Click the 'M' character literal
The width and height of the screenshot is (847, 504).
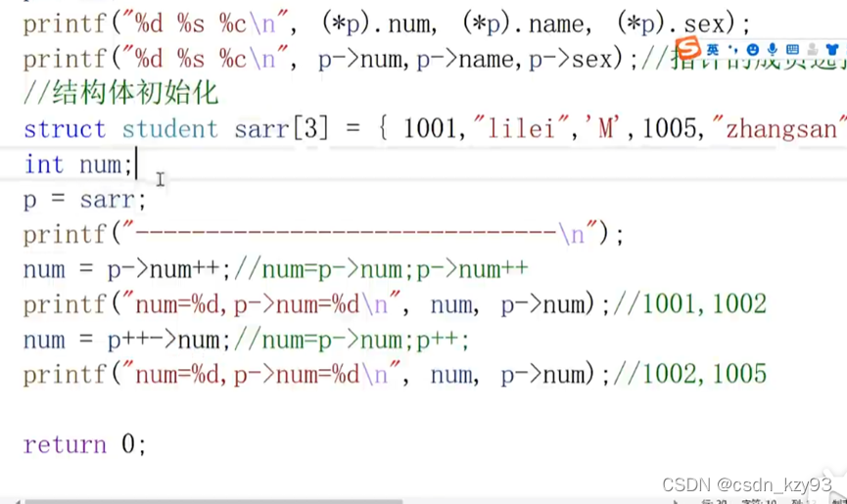tap(604, 128)
